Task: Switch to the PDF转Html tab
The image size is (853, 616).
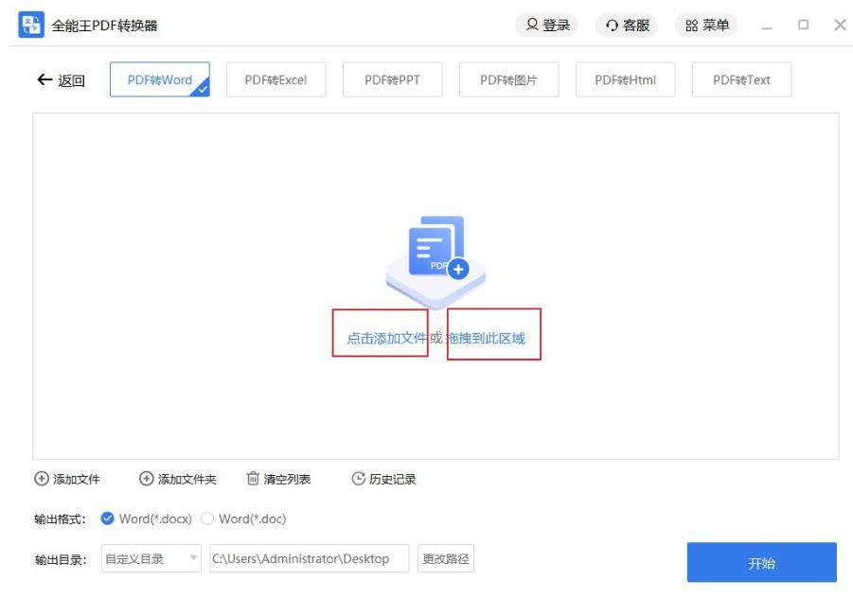Action: coord(626,79)
